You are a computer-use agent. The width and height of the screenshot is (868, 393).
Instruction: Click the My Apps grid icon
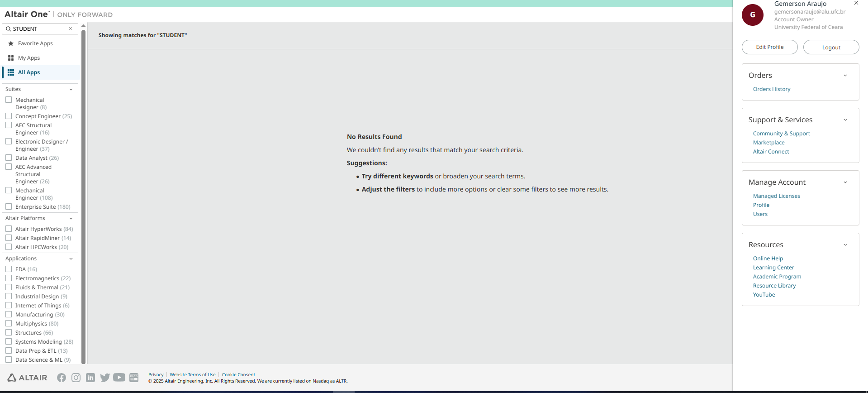tap(11, 58)
